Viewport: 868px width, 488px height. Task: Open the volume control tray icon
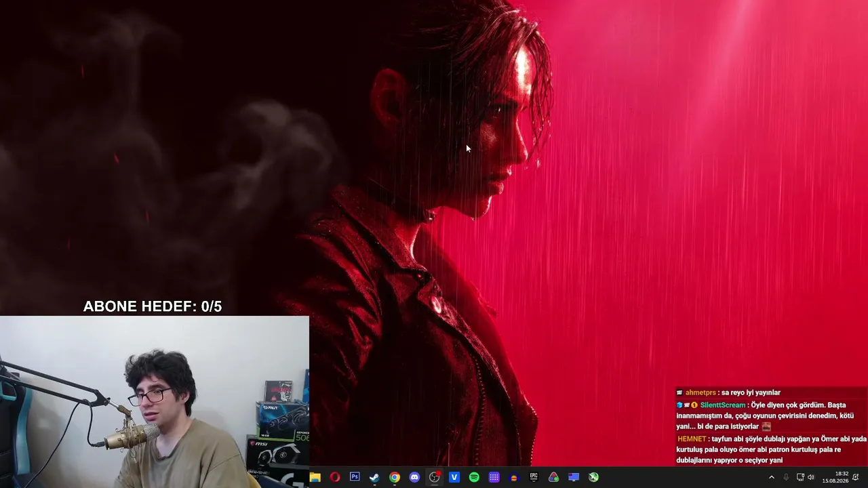[811, 477]
